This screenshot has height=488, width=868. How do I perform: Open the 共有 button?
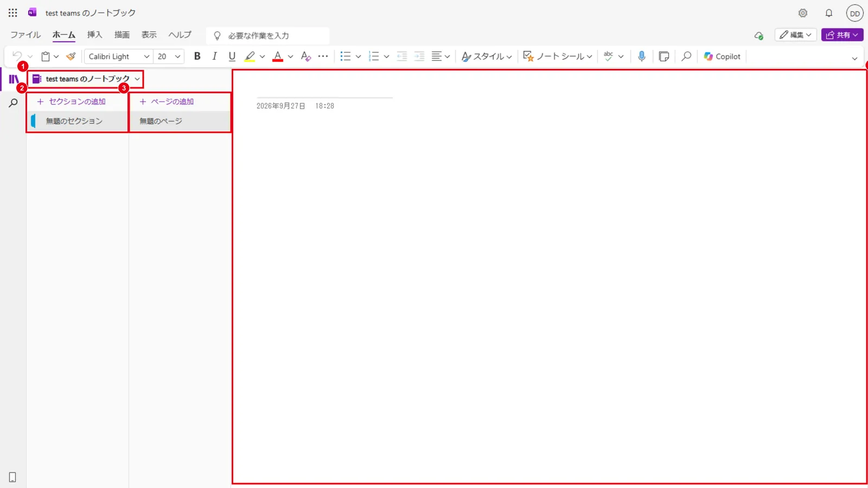[842, 35]
